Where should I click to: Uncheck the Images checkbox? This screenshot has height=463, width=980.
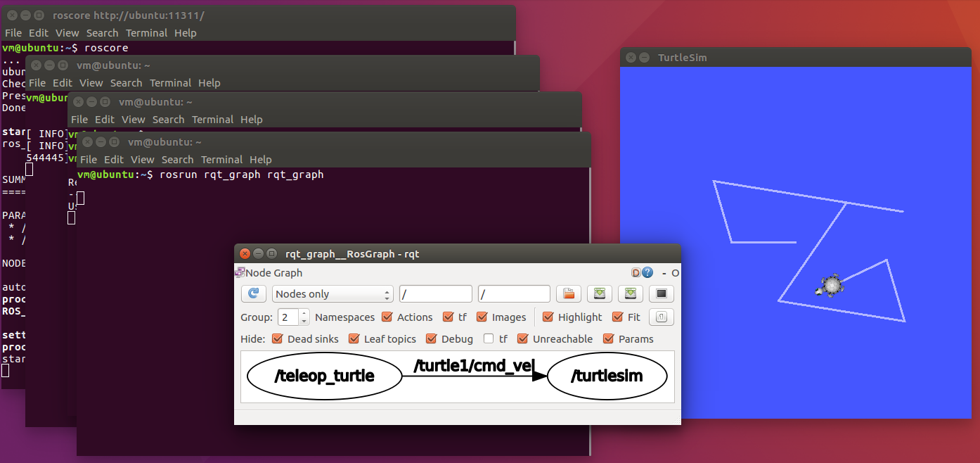point(481,317)
